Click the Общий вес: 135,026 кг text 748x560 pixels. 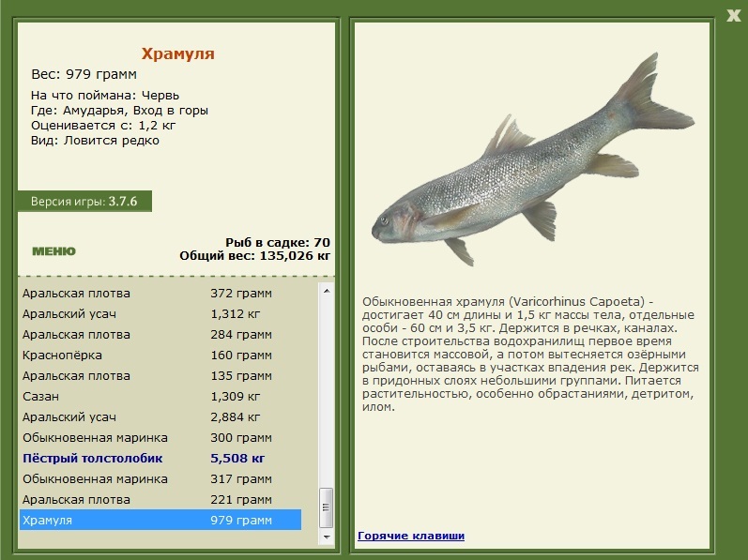[254, 256]
